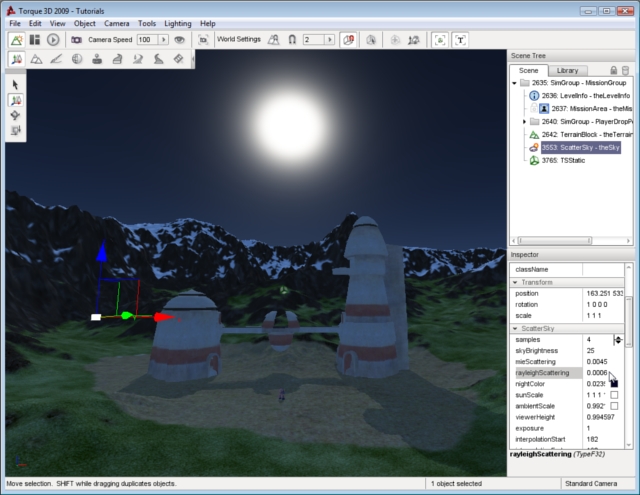This screenshot has height=495, width=640.
Task: Open the World Editor tool
Action: click(x=17, y=39)
